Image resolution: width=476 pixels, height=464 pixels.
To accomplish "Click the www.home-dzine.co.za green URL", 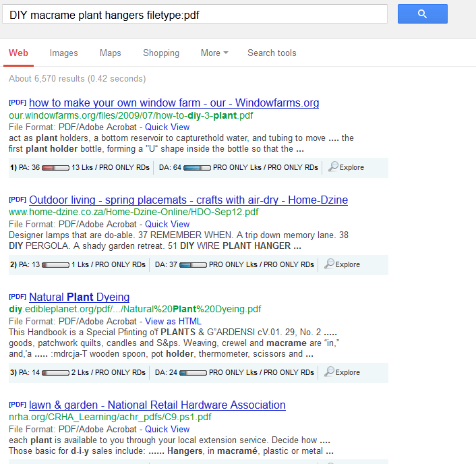I will tap(133, 212).
